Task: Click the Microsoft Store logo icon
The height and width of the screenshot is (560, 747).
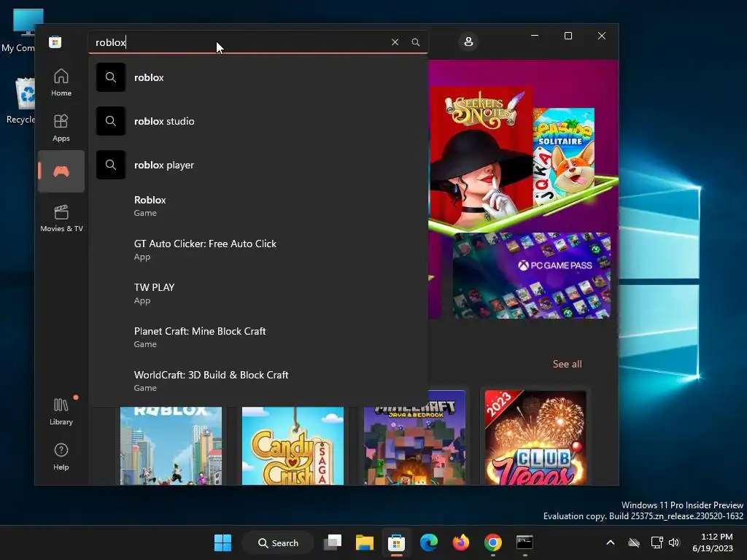Action: (x=55, y=42)
